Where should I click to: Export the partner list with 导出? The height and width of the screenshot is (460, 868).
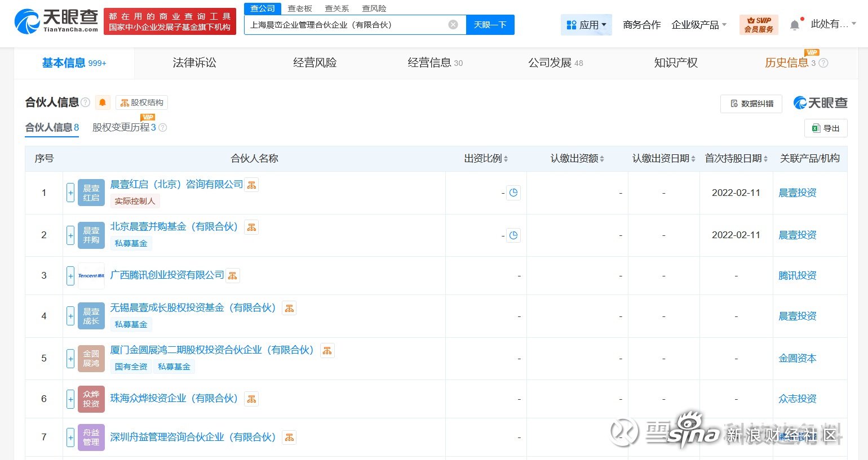826,128
